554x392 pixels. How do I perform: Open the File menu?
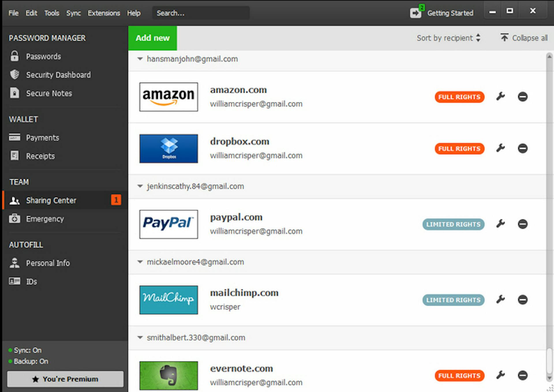click(13, 13)
